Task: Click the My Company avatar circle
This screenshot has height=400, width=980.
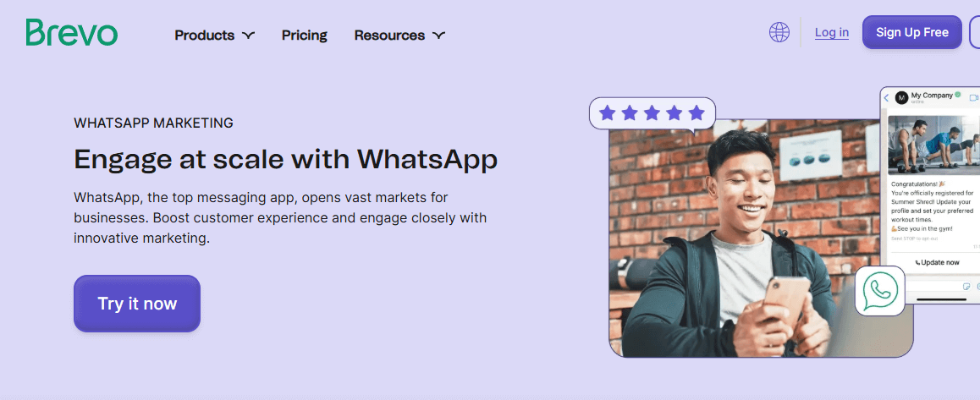Action: (x=901, y=98)
